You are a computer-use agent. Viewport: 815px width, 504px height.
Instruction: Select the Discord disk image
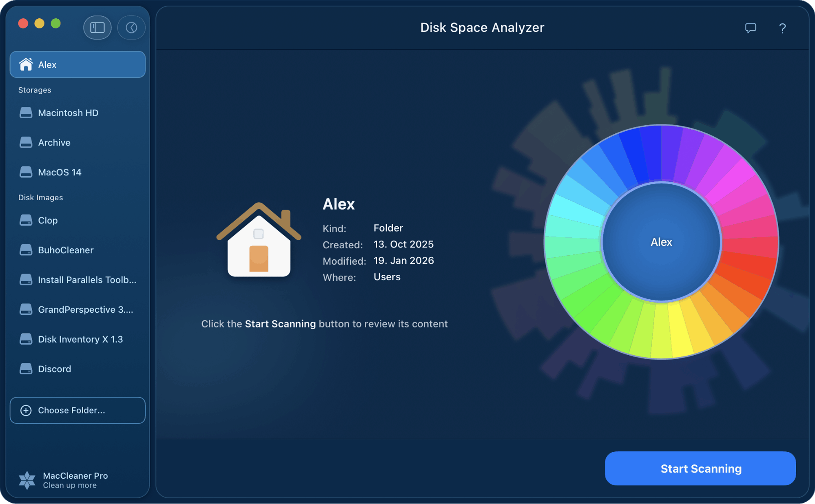coord(78,369)
